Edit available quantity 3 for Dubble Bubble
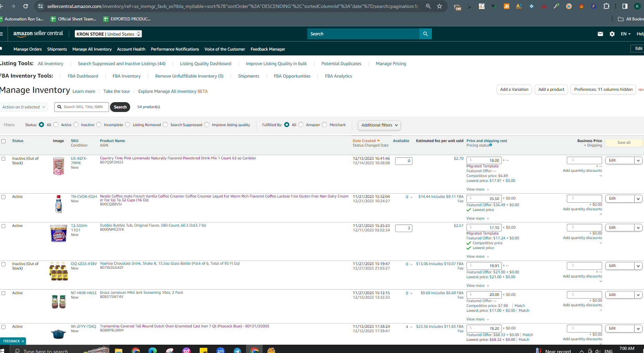 (403, 228)
